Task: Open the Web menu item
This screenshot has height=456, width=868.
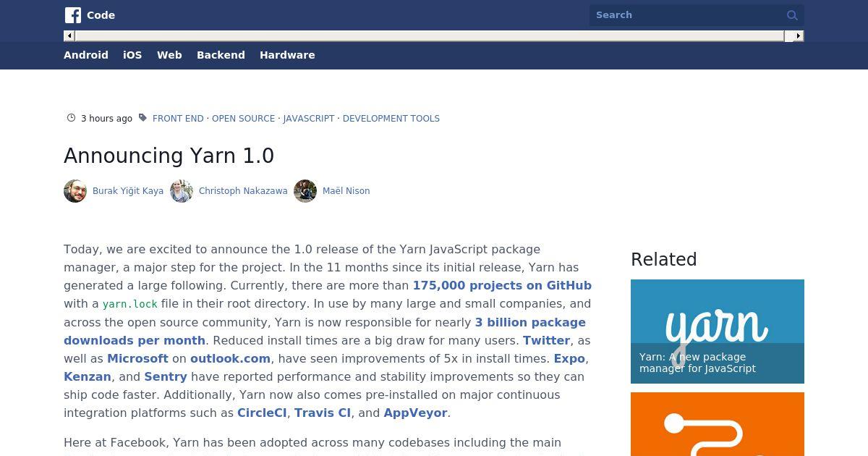Action: [169, 55]
